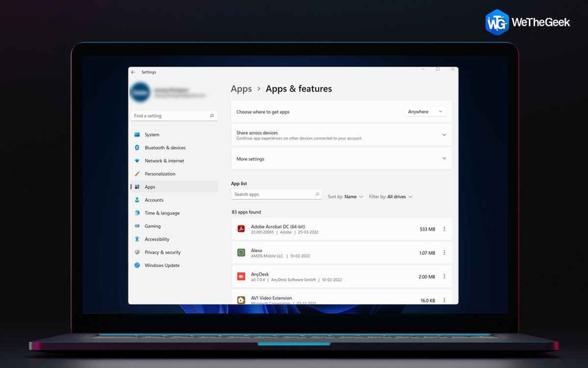Click the AnyDesk app icon
Image resolution: width=588 pixels, height=368 pixels.
click(x=241, y=276)
